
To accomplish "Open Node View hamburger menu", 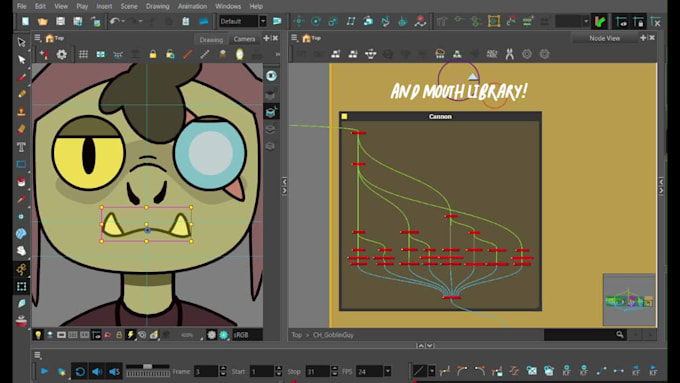I will coord(294,38).
